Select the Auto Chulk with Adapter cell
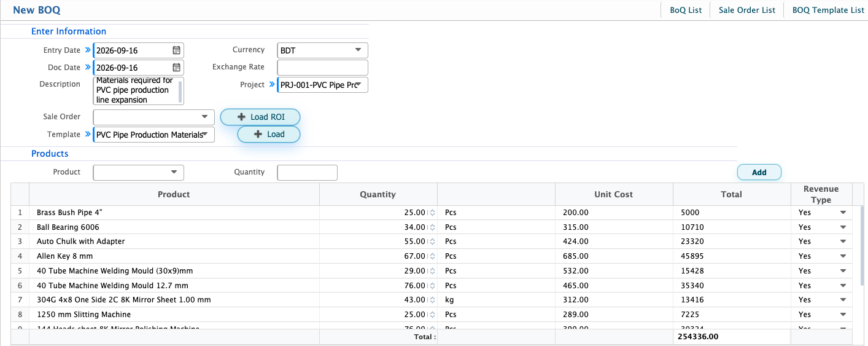868x346 pixels. pyautogui.click(x=174, y=242)
